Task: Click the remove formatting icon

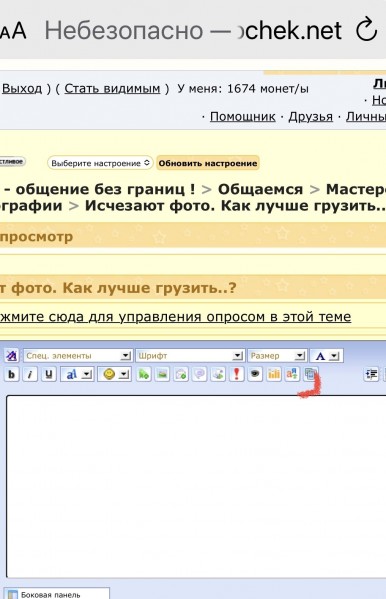Action: [11, 356]
